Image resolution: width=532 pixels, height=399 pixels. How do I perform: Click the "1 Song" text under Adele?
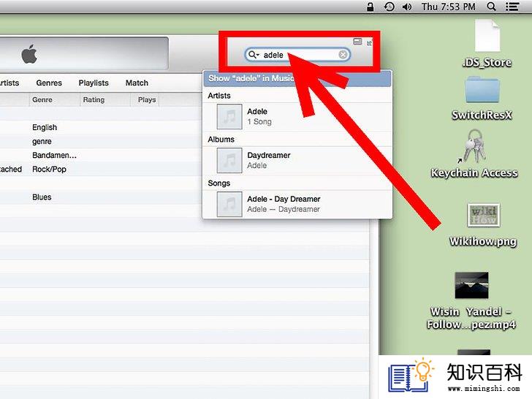point(259,121)
